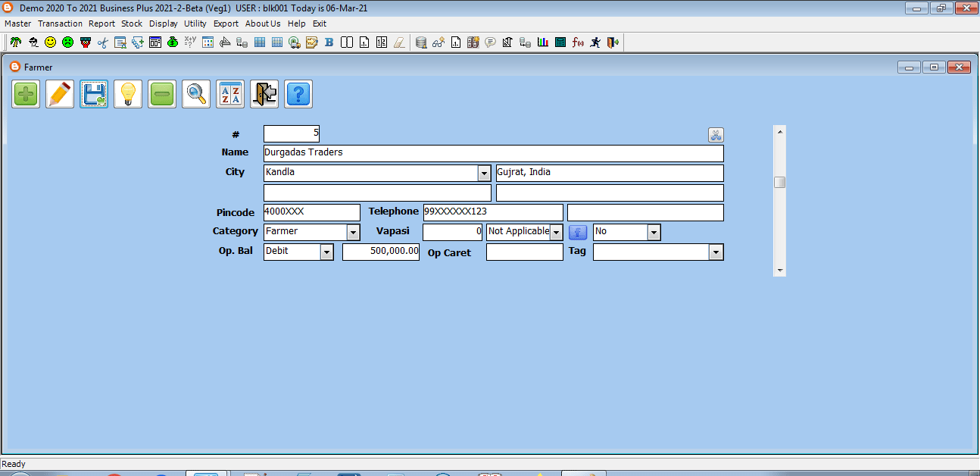Click the Name field containing Durgadas Traders
980x476 pixels.
pos(493,153)
